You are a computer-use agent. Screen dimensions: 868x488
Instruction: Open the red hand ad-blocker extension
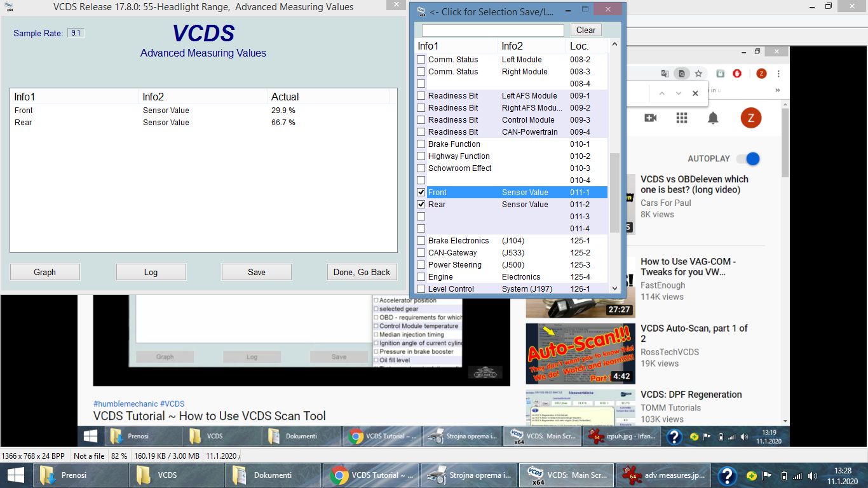[x=737, y=74]
